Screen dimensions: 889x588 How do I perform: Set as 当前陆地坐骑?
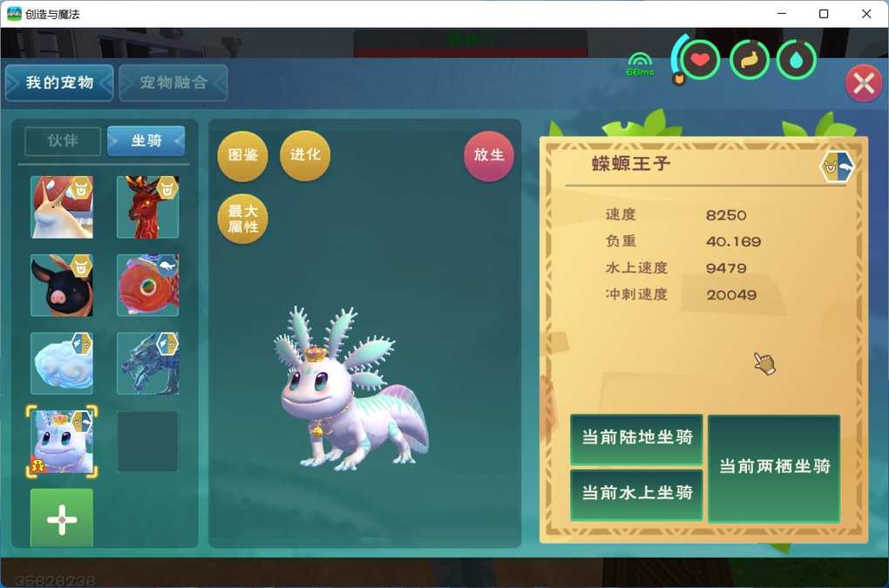point(636,439)
